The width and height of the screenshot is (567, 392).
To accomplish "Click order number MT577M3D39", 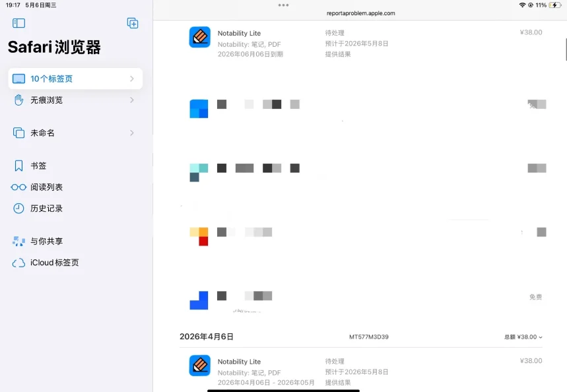I will pos(369,337).
